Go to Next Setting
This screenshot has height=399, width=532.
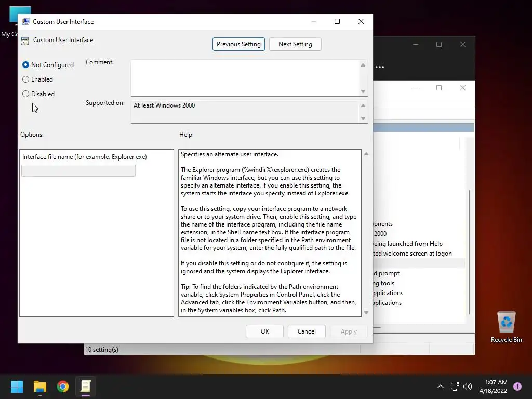coord(295,44)
